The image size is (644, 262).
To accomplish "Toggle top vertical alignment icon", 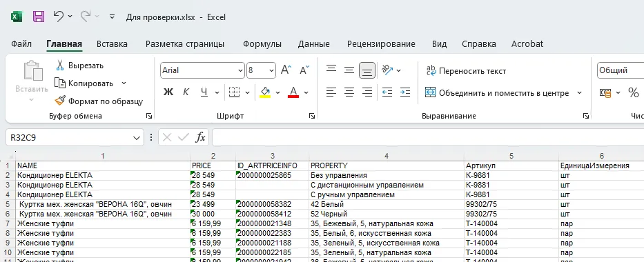I will point(331,70).
